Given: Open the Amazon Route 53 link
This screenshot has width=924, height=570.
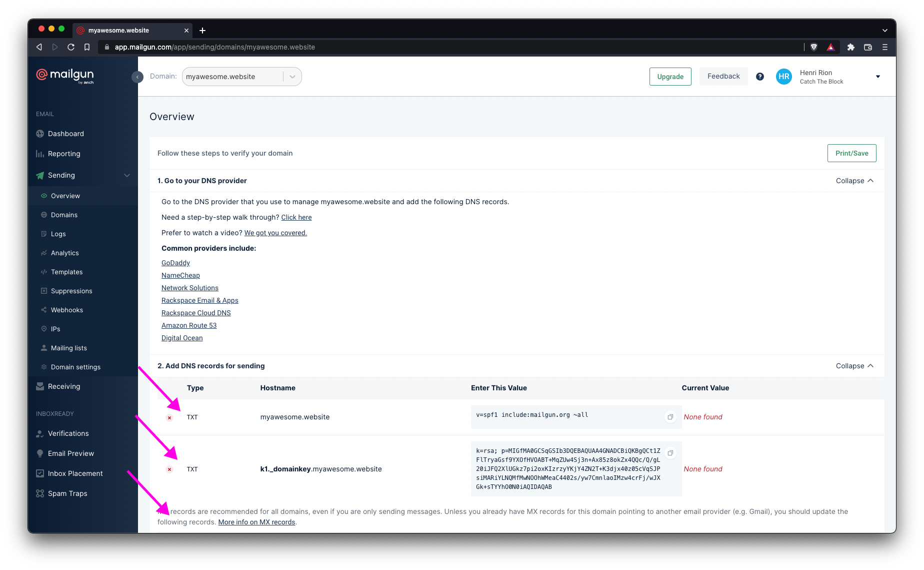Looking at the screenshot, I should (189, 325).
